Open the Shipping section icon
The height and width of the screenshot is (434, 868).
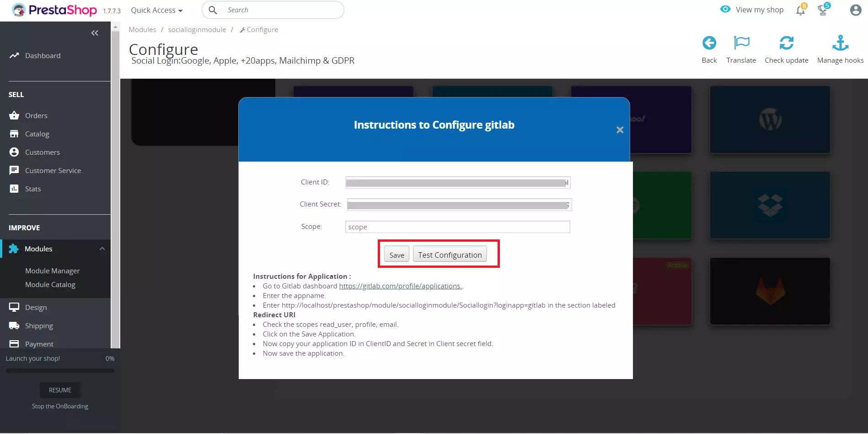(14, 325)
